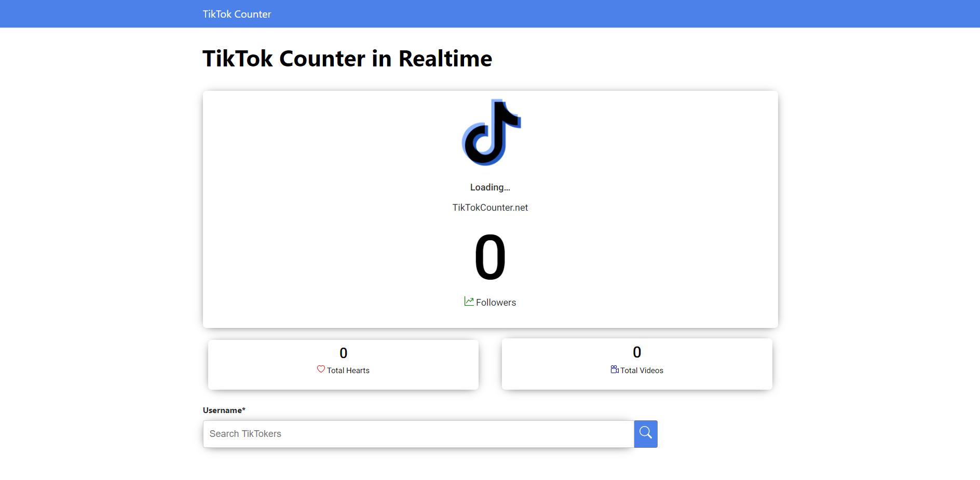Click the TikTok Counter in Realtime heading

click(x=347, y=59)
